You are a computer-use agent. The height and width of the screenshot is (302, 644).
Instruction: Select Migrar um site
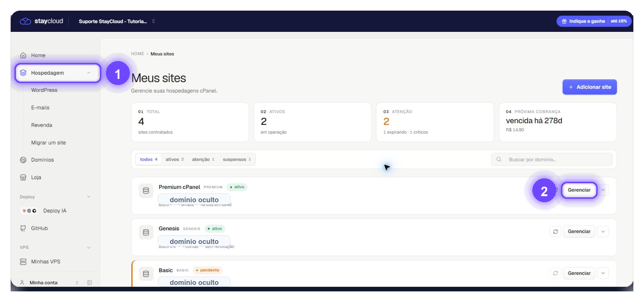coord(48,143)
